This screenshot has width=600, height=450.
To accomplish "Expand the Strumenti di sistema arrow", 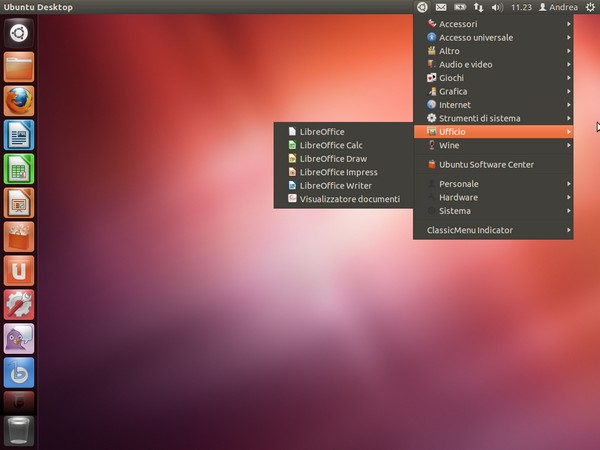I will pos(569,118).
